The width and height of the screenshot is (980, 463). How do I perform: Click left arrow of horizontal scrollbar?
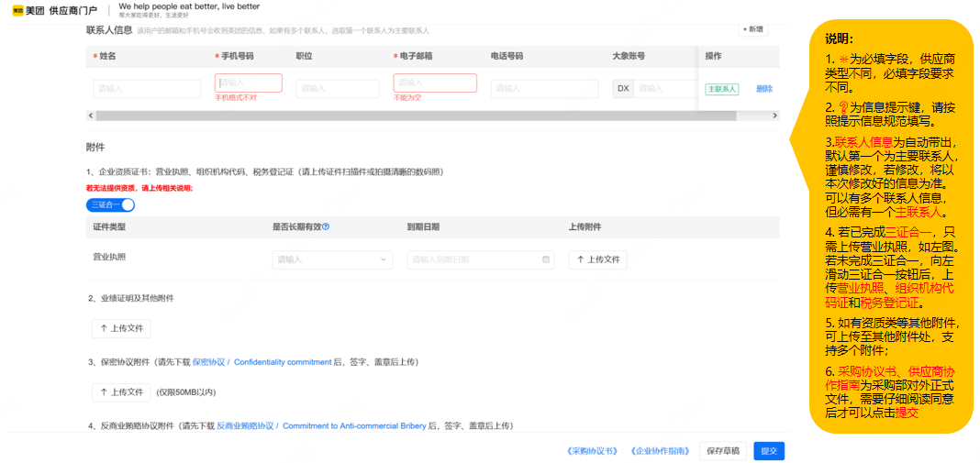pos(91,116)
